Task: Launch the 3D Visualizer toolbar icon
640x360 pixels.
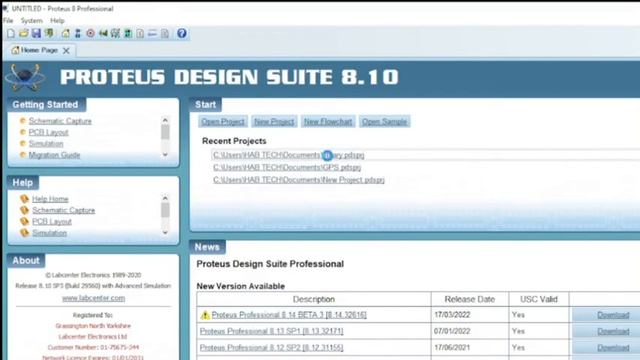Action: click(x=103, y=33)
